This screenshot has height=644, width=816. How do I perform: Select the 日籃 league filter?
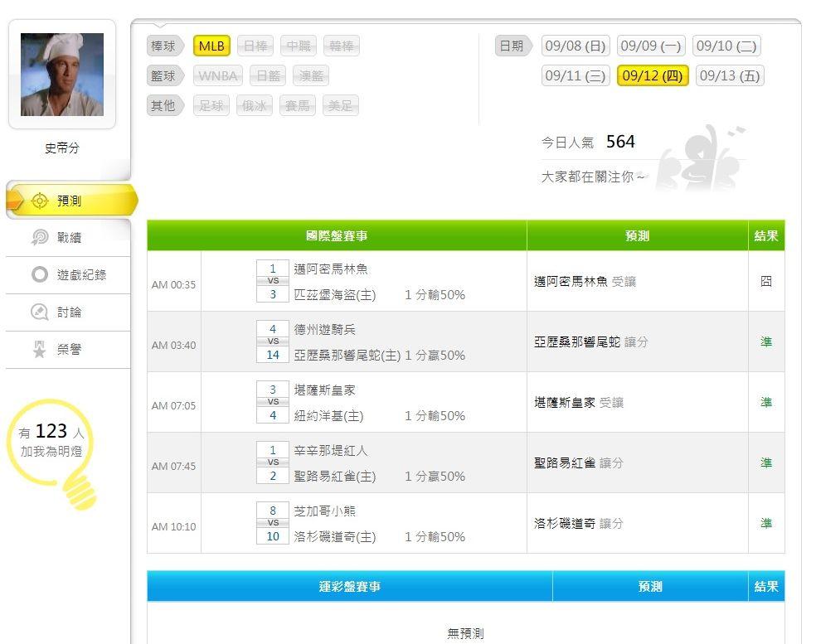(x=269, y=76)
